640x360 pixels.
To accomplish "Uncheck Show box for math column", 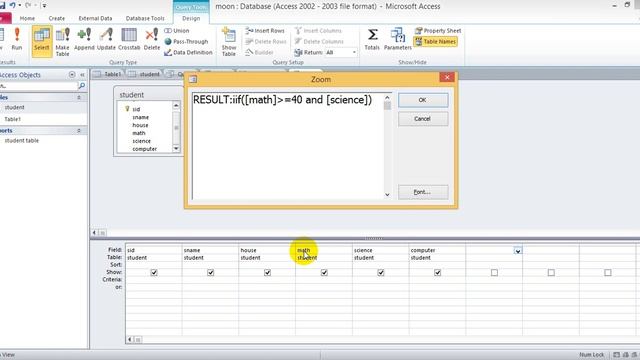I will (x=324, y=272).
